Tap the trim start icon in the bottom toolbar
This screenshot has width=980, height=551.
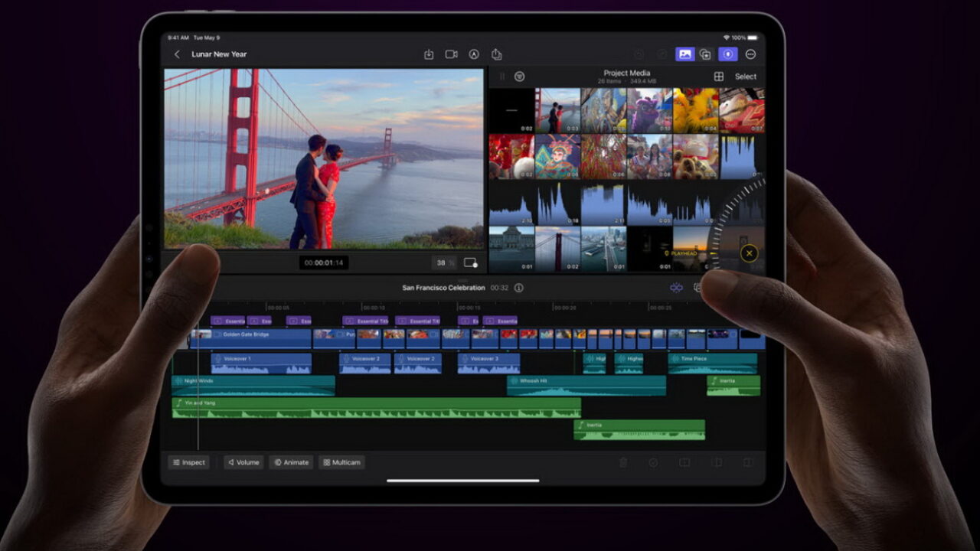coord(717,462)
